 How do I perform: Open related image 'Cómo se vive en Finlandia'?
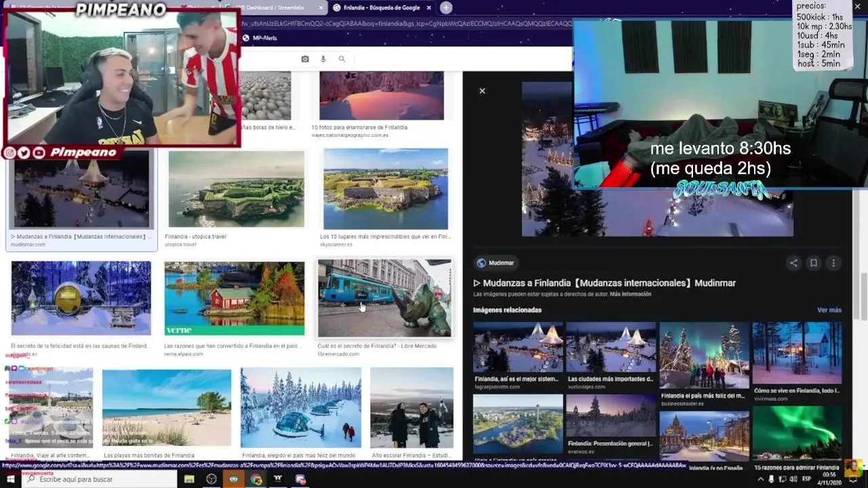tap(797, 353)
